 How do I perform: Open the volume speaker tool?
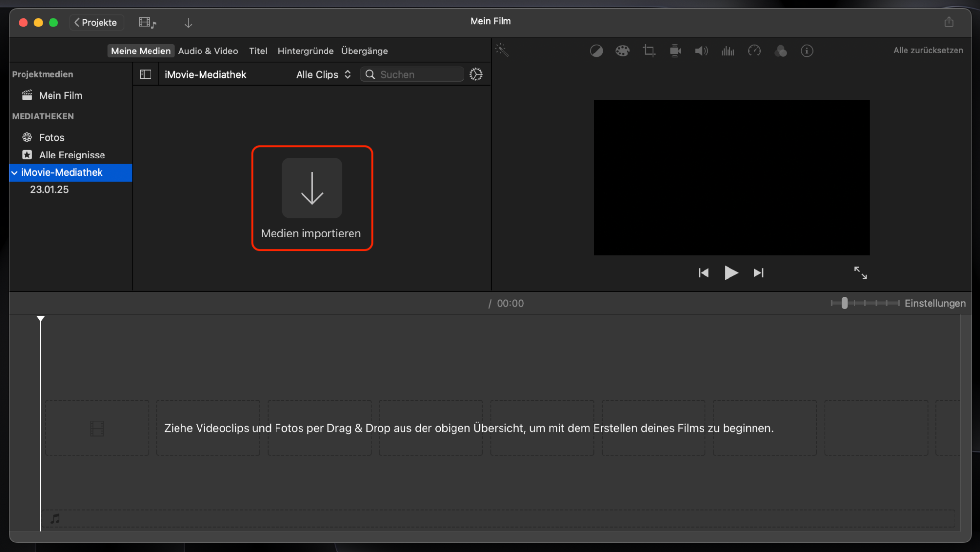tap(702, 51)
